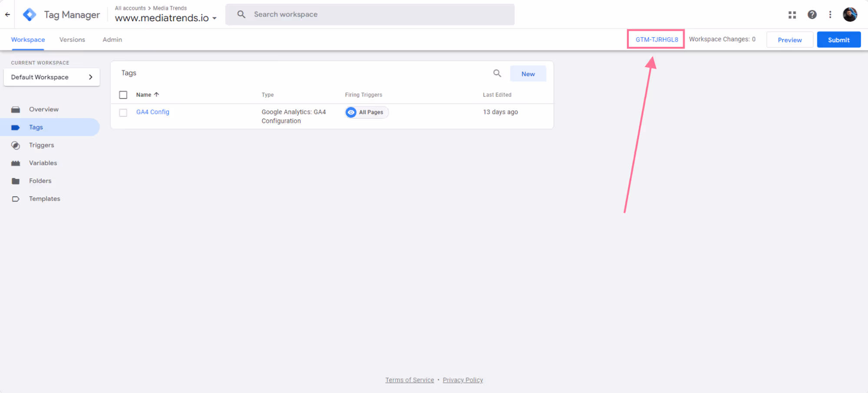This screenshot has height=393, width=868.
Task: Click the Google Analytics: GA4 Configuration cell
Action: click(x=293, y=116)
